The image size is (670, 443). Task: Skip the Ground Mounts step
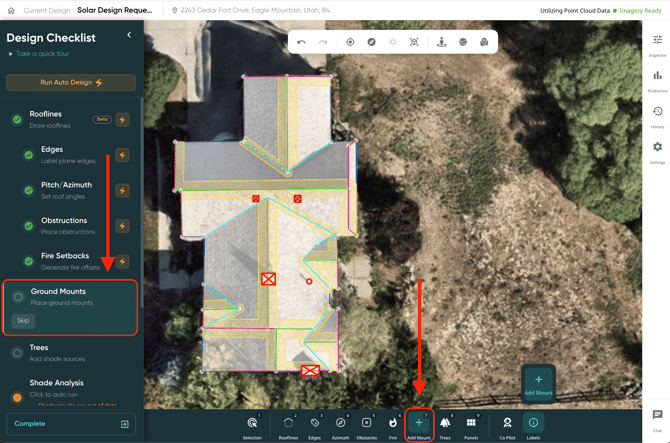(x=23, y=321)
